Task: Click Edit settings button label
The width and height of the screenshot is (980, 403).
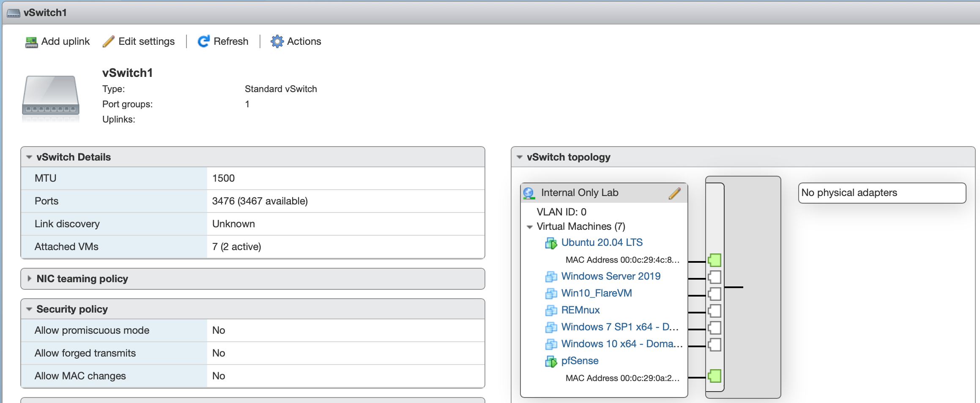Action: (147, 41)
